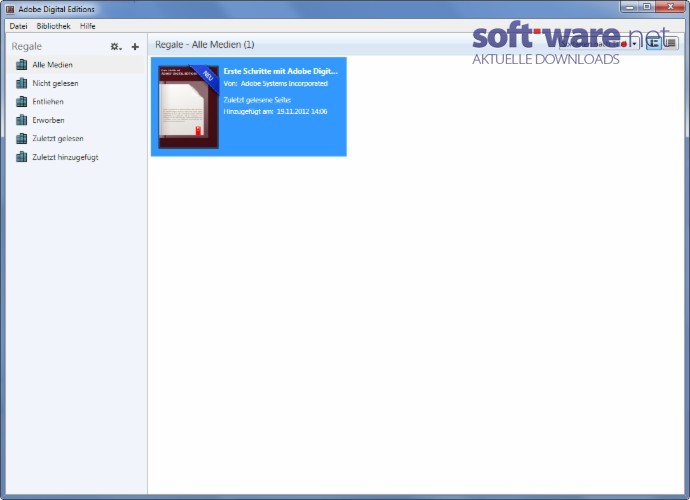Click the Alle Medien bookshelf icon

coord(21,65)
